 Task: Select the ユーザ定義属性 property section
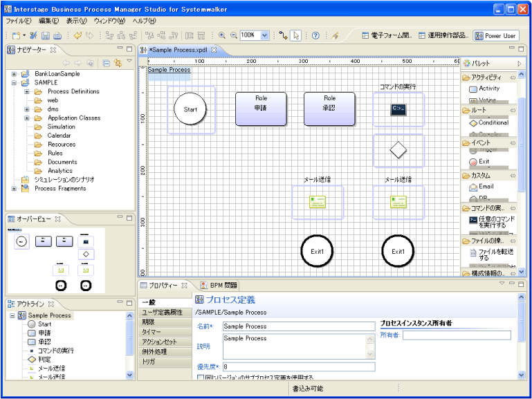coord(165,313)
